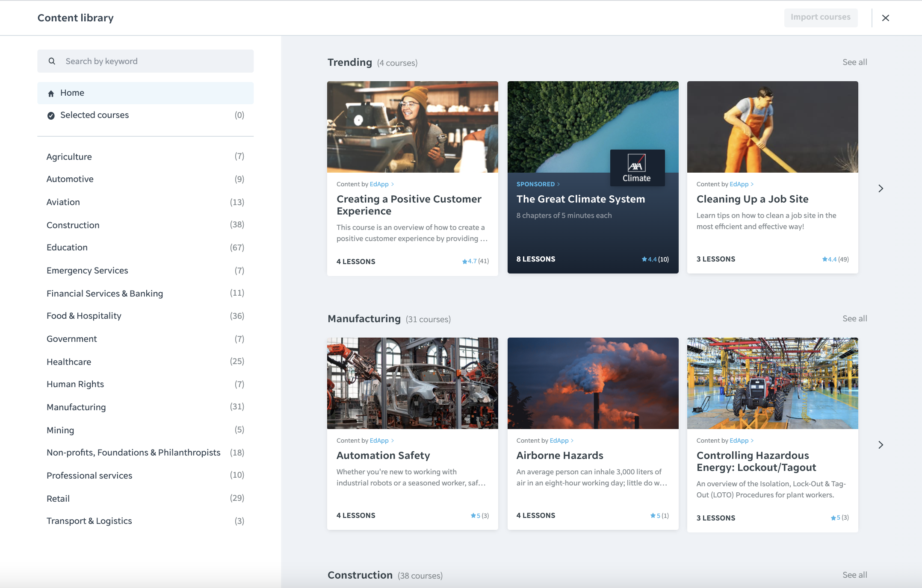Click the Home house icon
The width and height of the screenshot is (922, 588).
(x=51, y=94)
